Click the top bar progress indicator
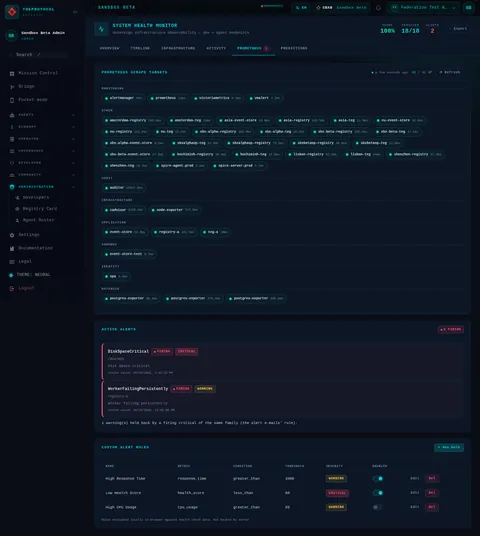Viewport: 480px width, 536px height. (x=272, y=6)
